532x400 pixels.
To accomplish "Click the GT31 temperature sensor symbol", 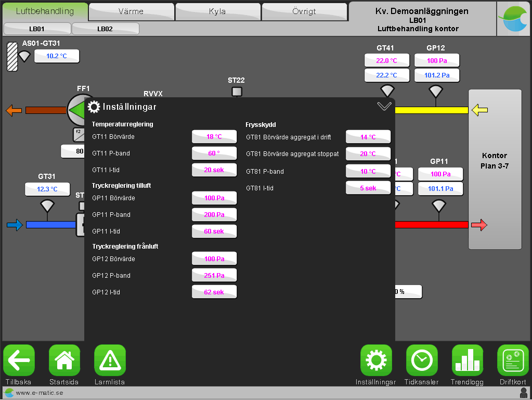I will (47, 205).
